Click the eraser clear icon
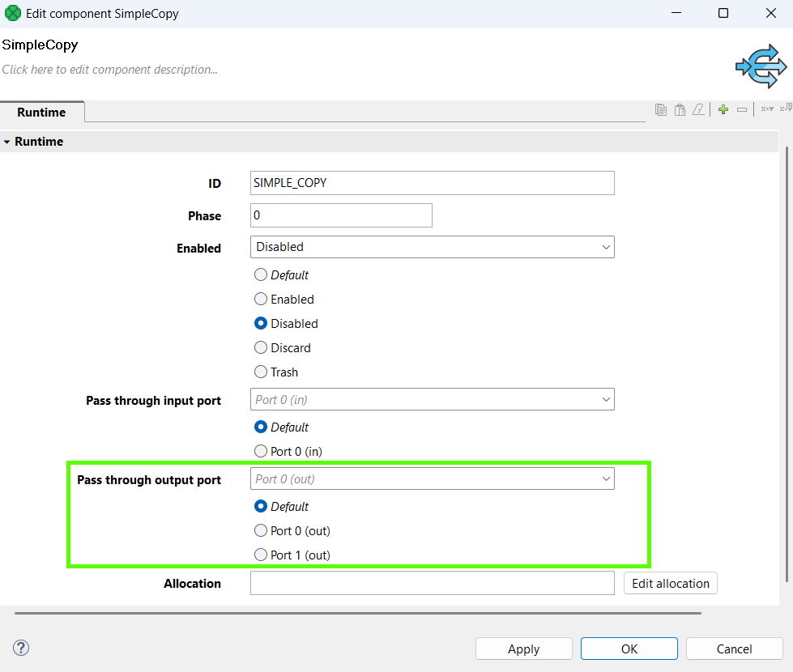This screenshot has width=793, height=672. [x=698, y=109]
